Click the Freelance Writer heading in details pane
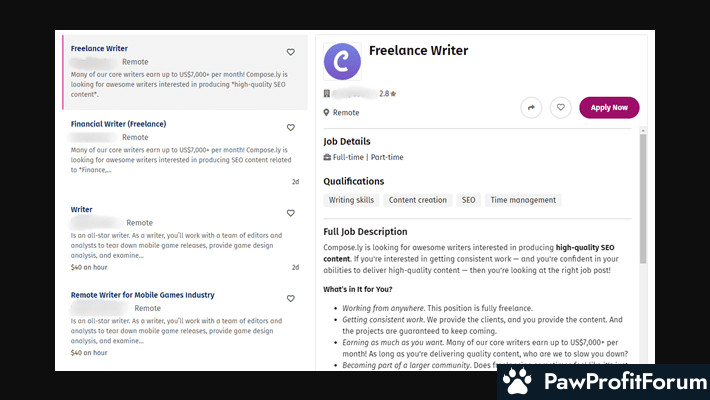 418,50
